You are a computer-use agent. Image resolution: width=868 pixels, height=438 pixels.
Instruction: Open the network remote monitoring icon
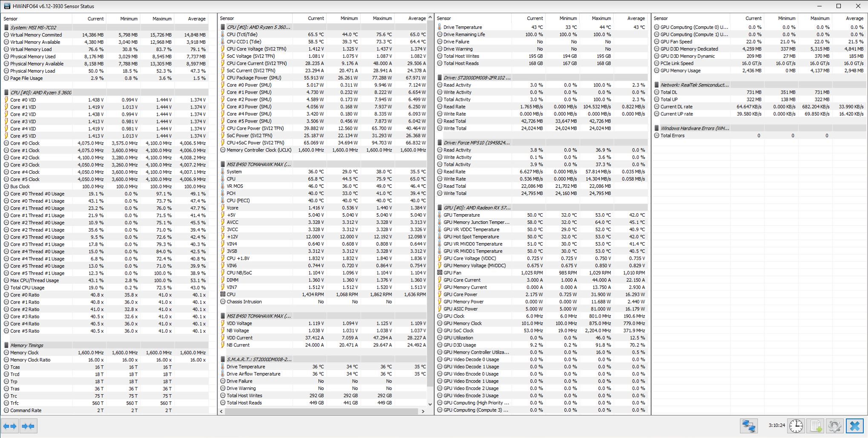pyautogui.click(x=748, y=426)
